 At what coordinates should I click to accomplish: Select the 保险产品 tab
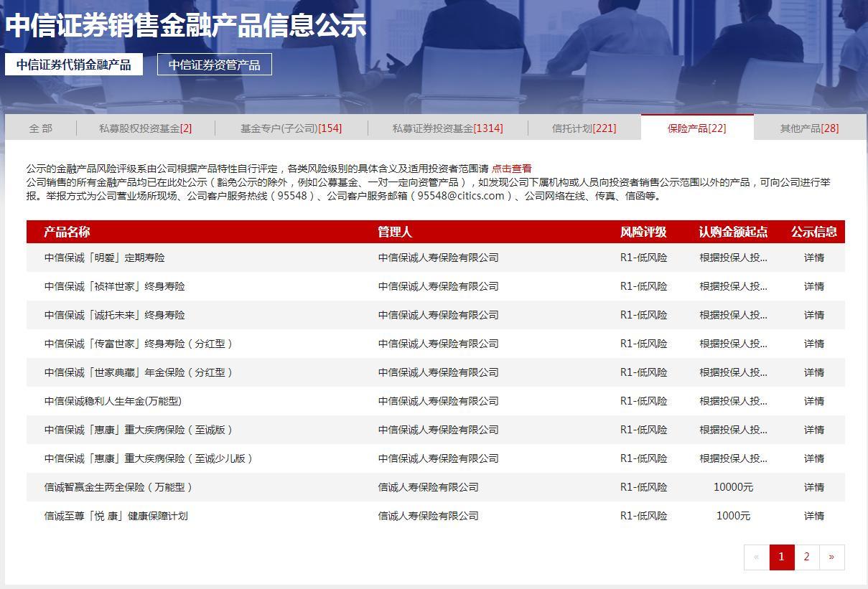click(696, 128)
